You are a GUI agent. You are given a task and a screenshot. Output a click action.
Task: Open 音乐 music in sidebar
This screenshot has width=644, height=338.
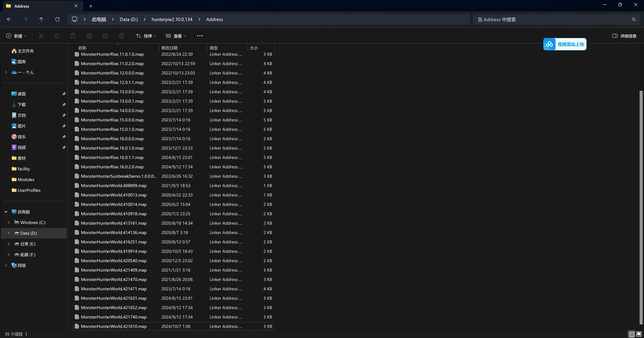tap(19, 137)
